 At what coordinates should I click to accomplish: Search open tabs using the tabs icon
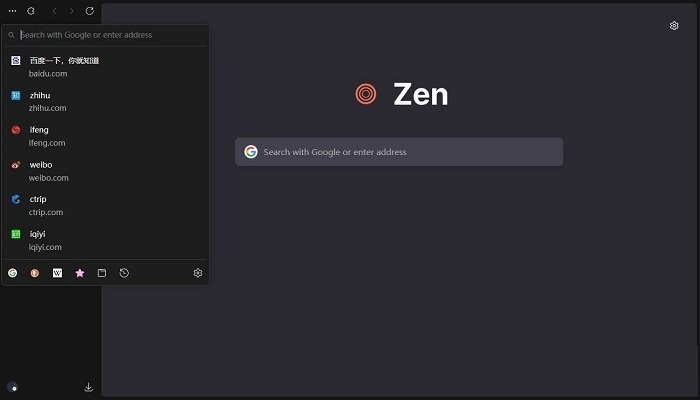102,273
